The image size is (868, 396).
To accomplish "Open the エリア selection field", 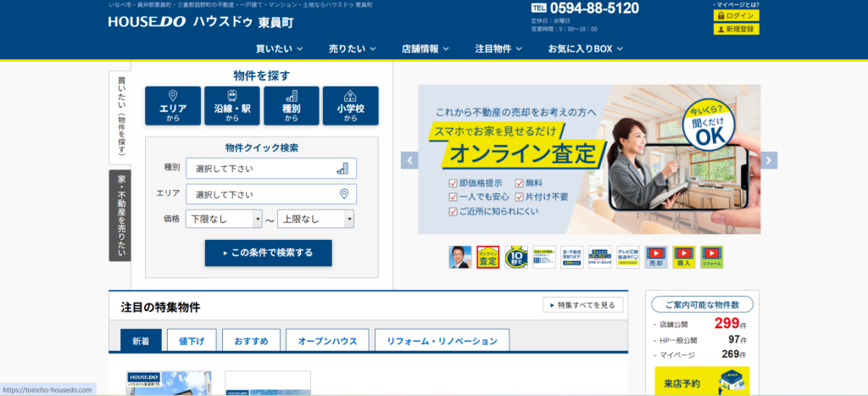I will pos(271,194).
